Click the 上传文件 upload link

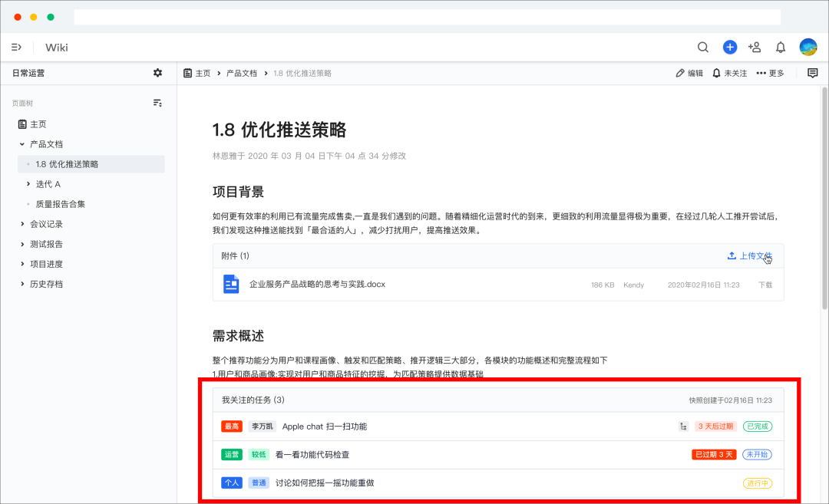pos(750,255)
